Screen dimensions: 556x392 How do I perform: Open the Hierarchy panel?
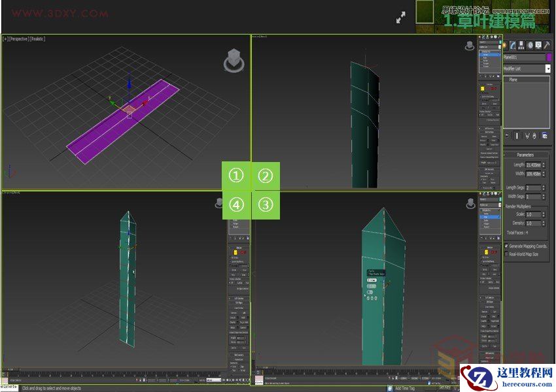[520, 44]
